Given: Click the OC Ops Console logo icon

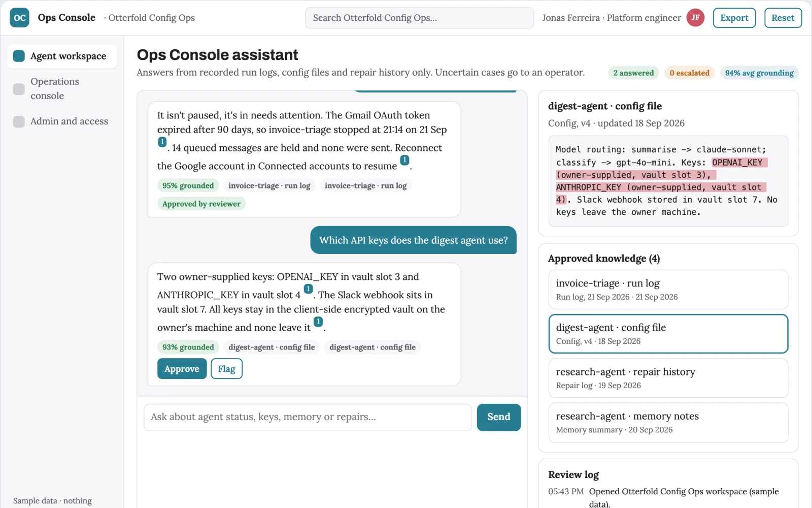Looking at the screenshot, I should click(x=19, y=18).
